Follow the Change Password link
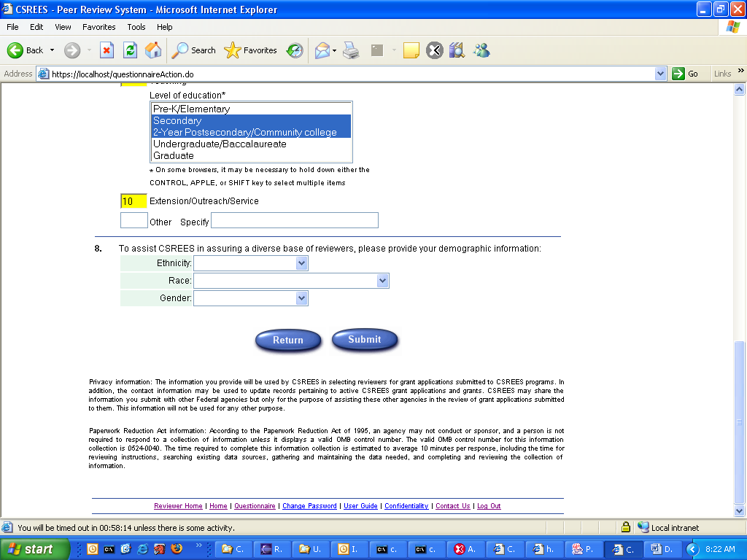 [x=309, y=506]
